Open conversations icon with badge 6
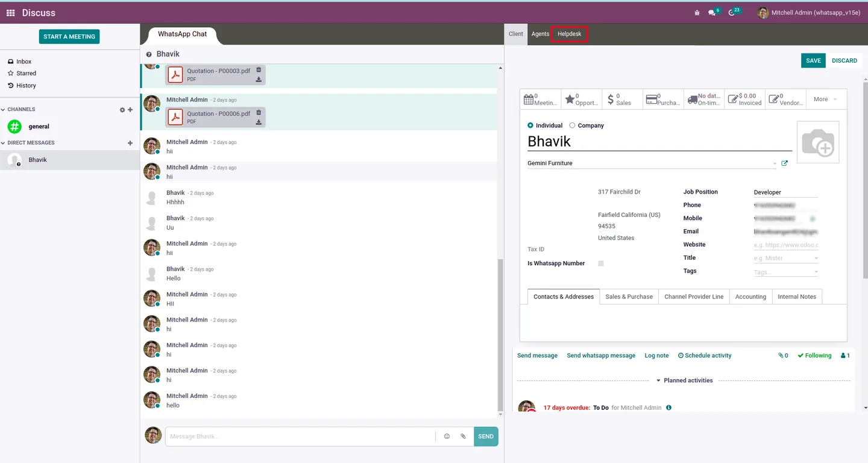Viewport: 868px width, 463px height. [x=714, y=12]
